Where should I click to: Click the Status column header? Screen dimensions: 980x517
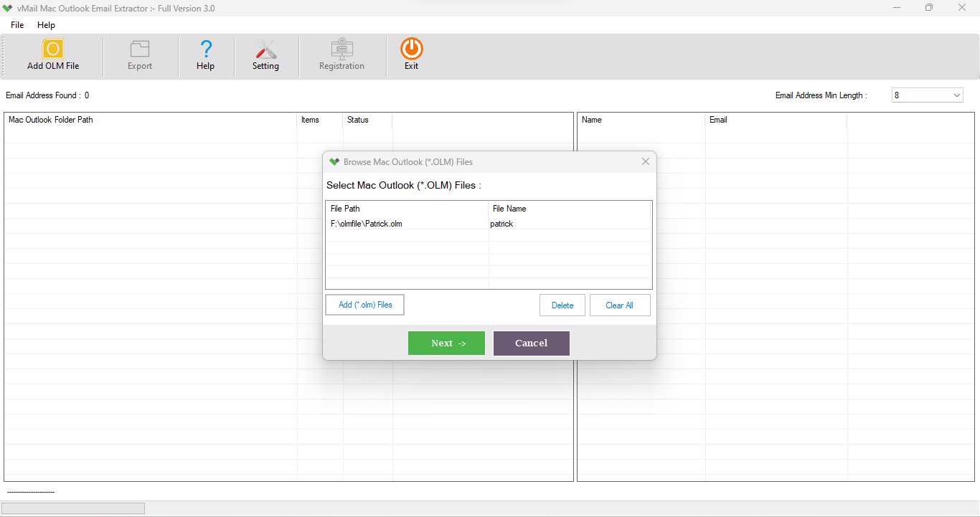367,120
